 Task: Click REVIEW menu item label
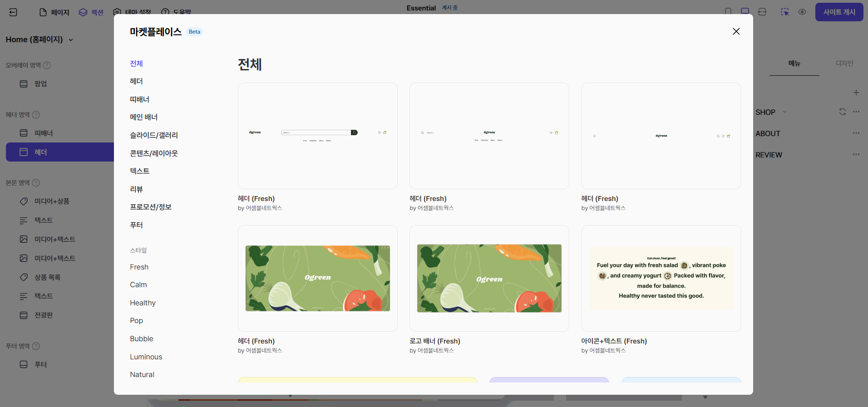(769, 155)
